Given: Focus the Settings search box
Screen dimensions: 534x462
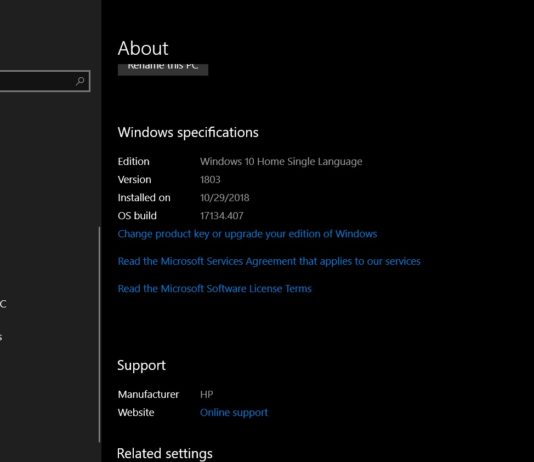Looking at the screenshot, I should [45, 81].
